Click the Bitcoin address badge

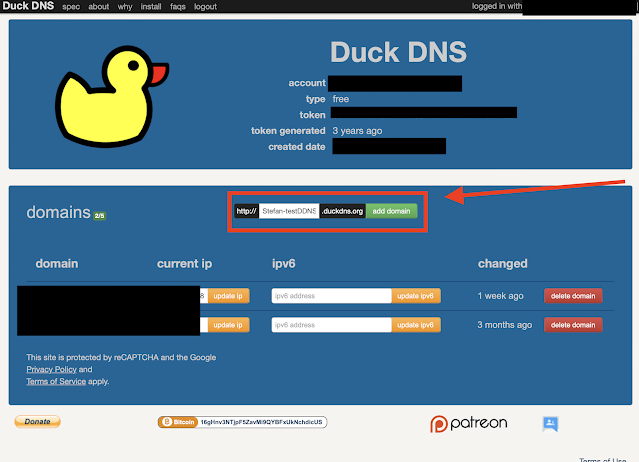click(x=242, y=422)
